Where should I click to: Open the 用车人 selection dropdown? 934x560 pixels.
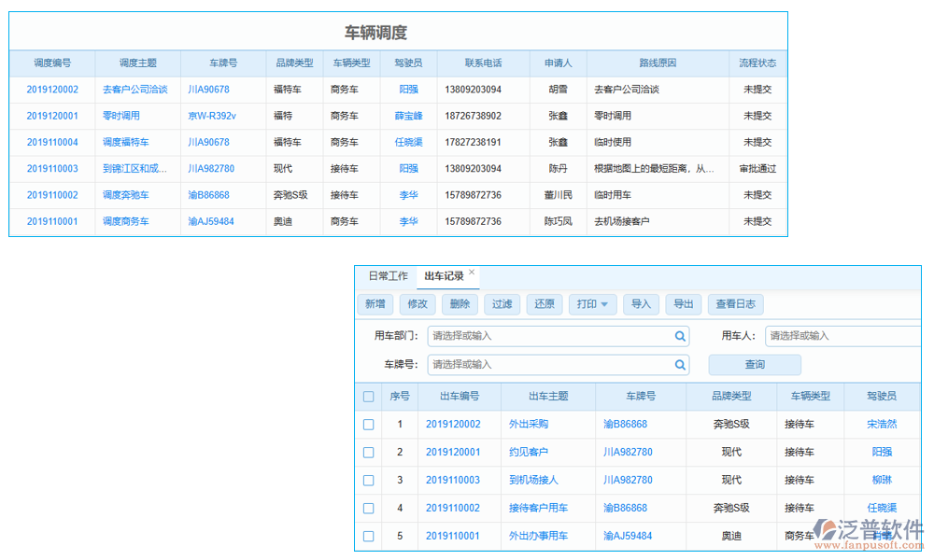click(843, 336)
